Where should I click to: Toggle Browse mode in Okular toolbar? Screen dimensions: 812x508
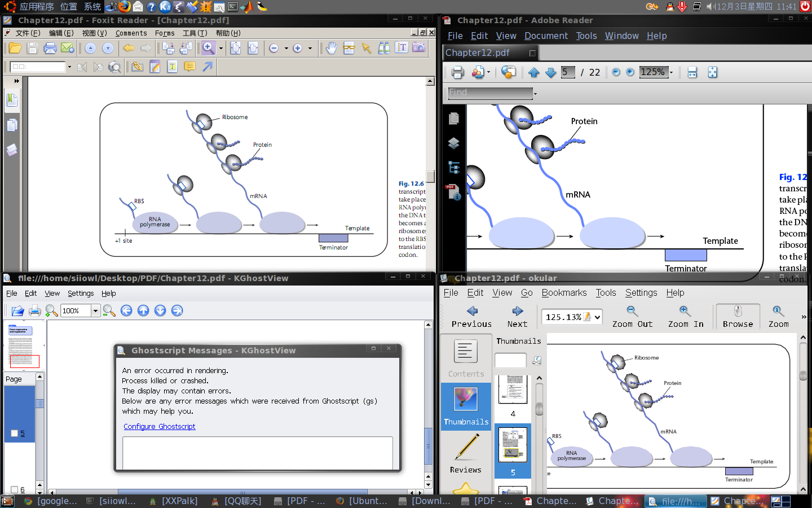738,317
